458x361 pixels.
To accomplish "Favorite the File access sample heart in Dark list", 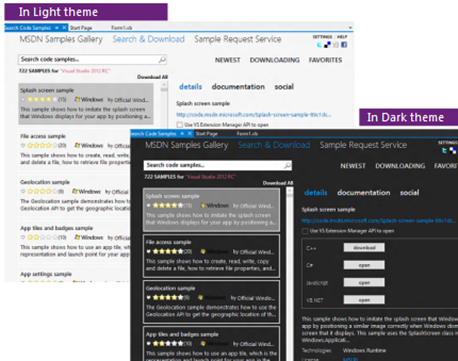I will point(149,251).
